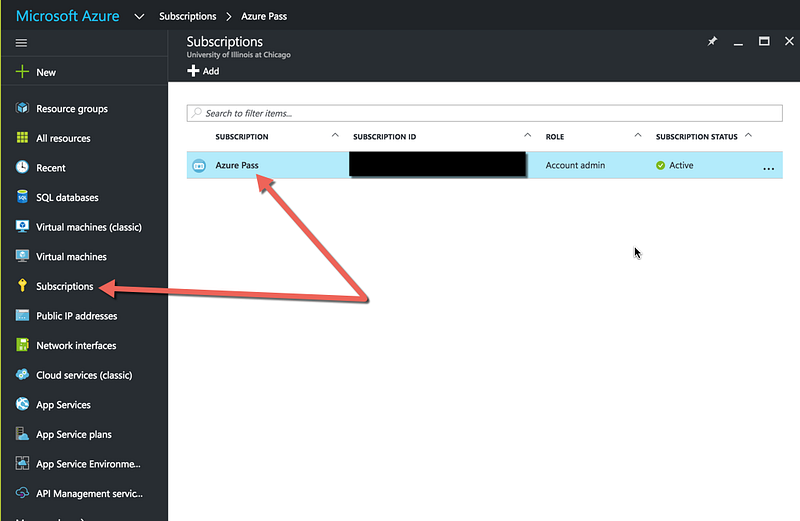Click the SUBSCRIPTION column header text
800x521 pixels.
point(242,137)
